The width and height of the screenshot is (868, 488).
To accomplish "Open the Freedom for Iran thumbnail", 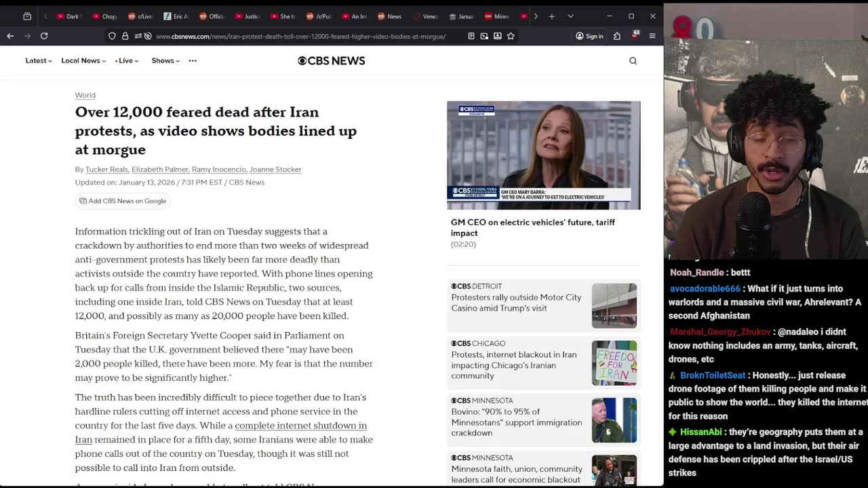I will [x=614, y=363].
